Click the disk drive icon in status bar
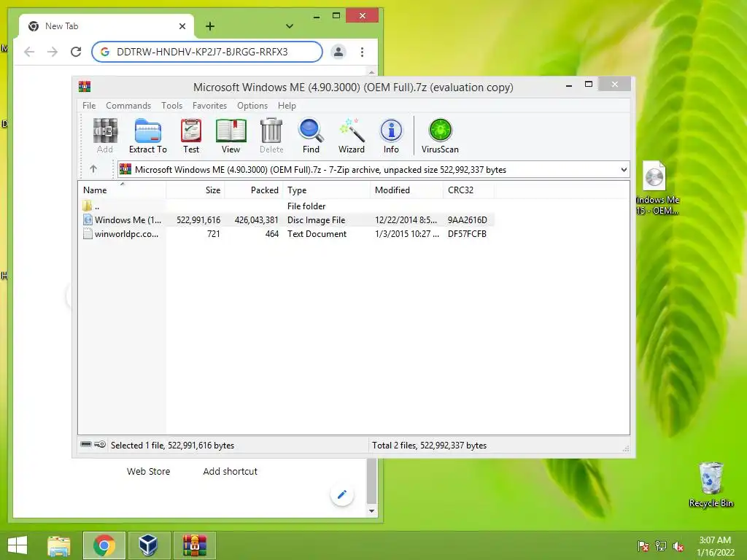This screenshot has width=747, height=560. coord(86,444)
